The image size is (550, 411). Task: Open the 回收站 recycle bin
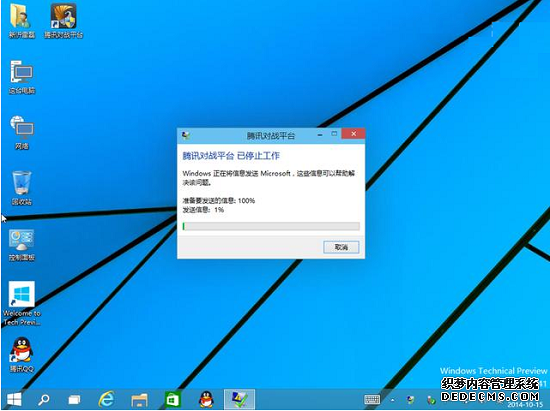pos(22,188)
